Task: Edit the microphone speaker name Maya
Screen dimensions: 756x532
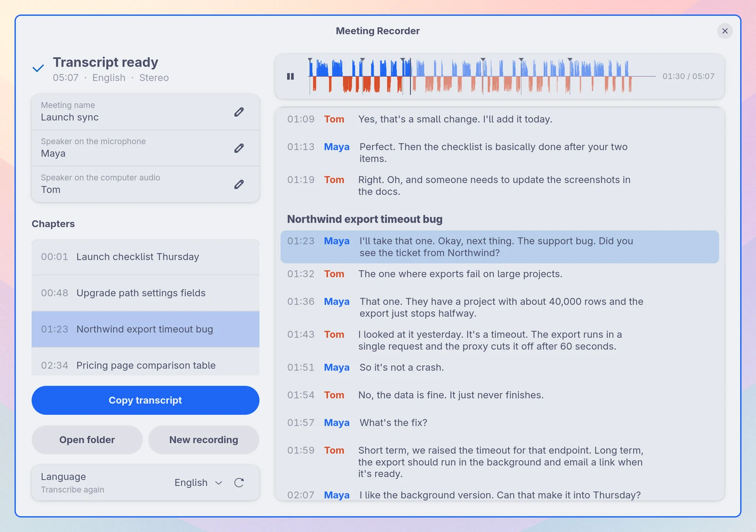Action: 239,148
